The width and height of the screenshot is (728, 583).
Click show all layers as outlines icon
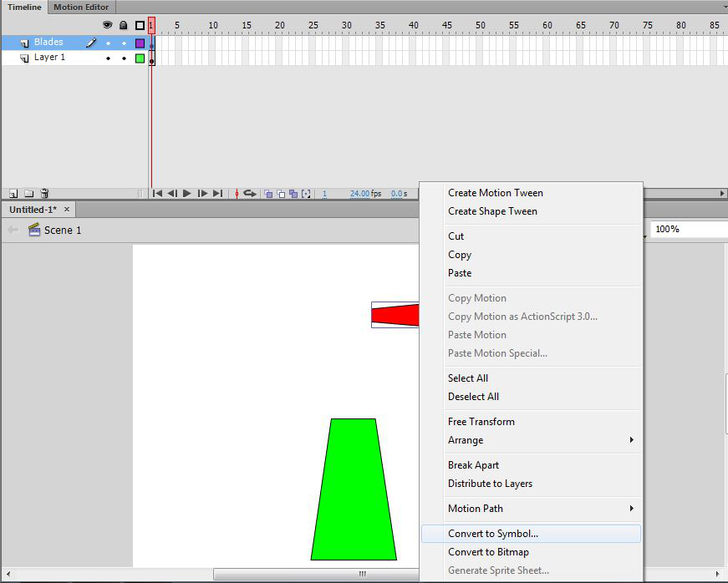coord(140,26)
